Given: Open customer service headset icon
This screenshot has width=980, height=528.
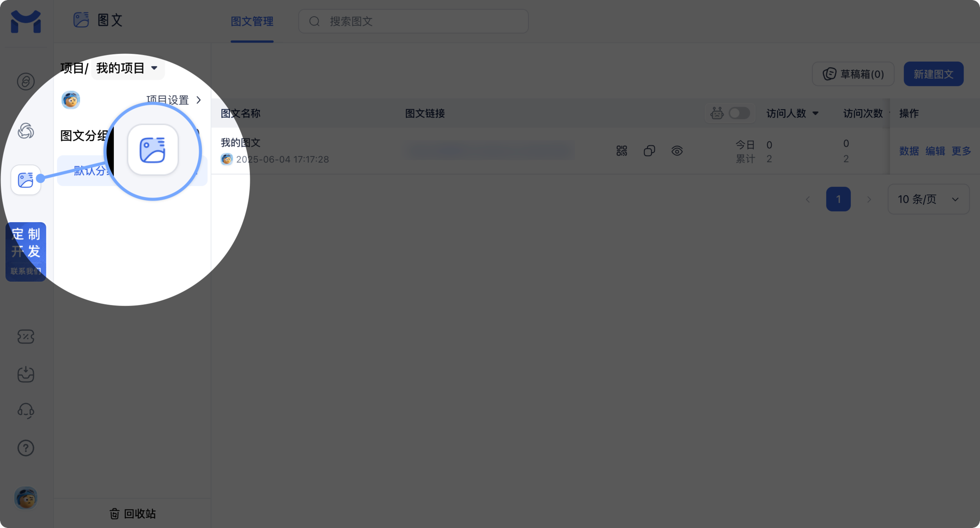Looking at the screenshot, I should 26,411.
